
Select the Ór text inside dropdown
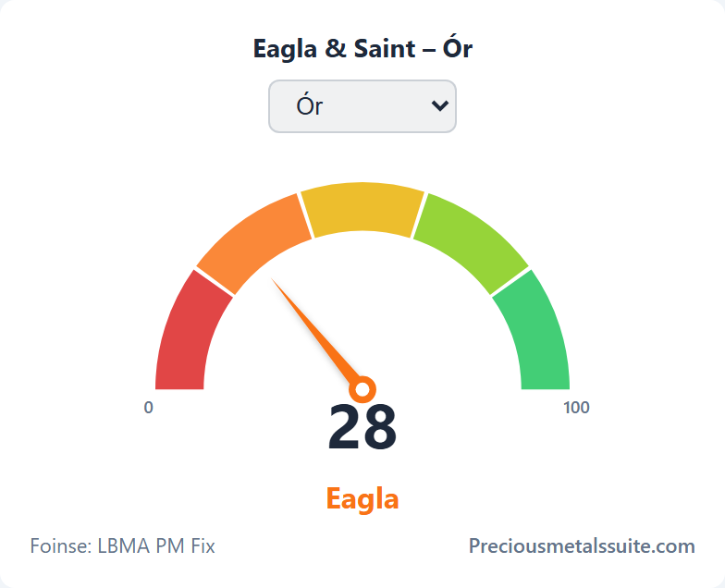click(x=309, y=106)
